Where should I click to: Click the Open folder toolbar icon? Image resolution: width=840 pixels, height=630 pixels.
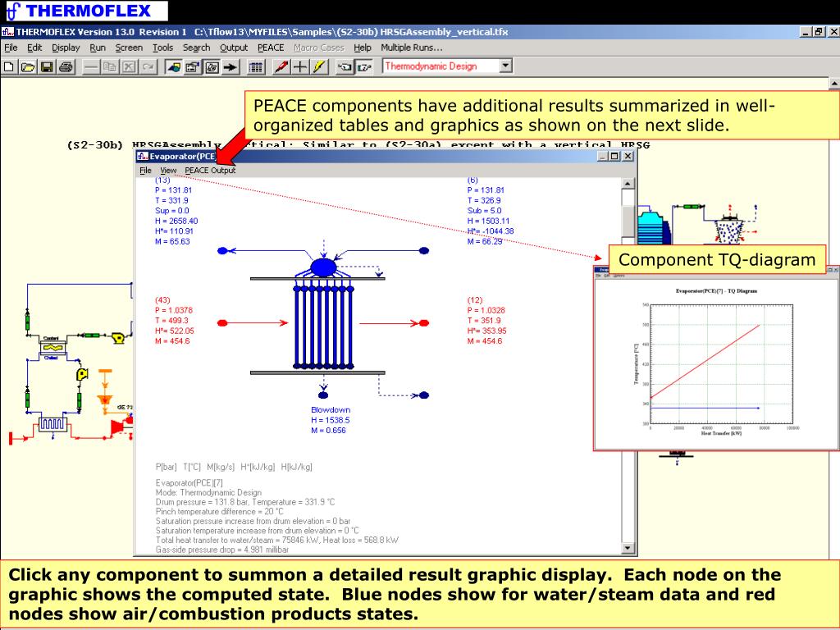pyautogui.click(x=28, y=66)
